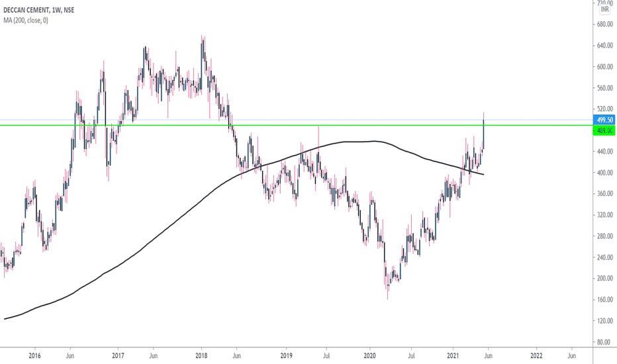Click the 240.00 price axis label
Viewport: 617px width, 364px height.
[x=605, y=257]
